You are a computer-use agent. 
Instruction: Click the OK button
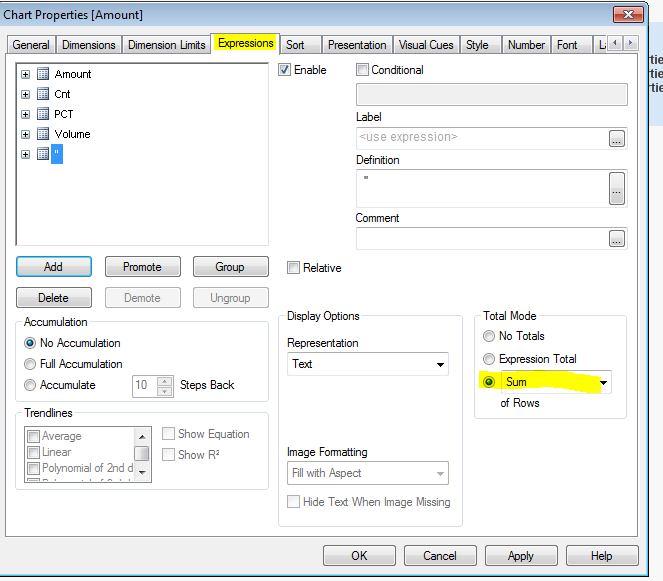(x=359, y=556)
